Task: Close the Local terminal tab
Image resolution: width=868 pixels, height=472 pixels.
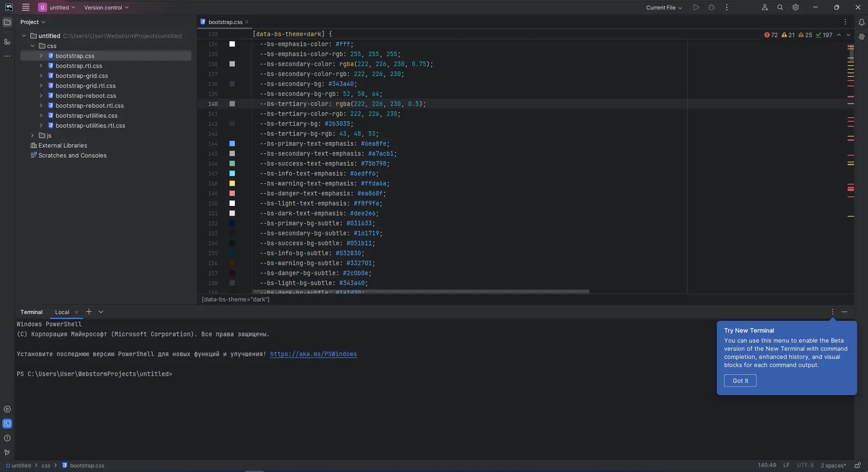Action: click(x=76, y=312)
